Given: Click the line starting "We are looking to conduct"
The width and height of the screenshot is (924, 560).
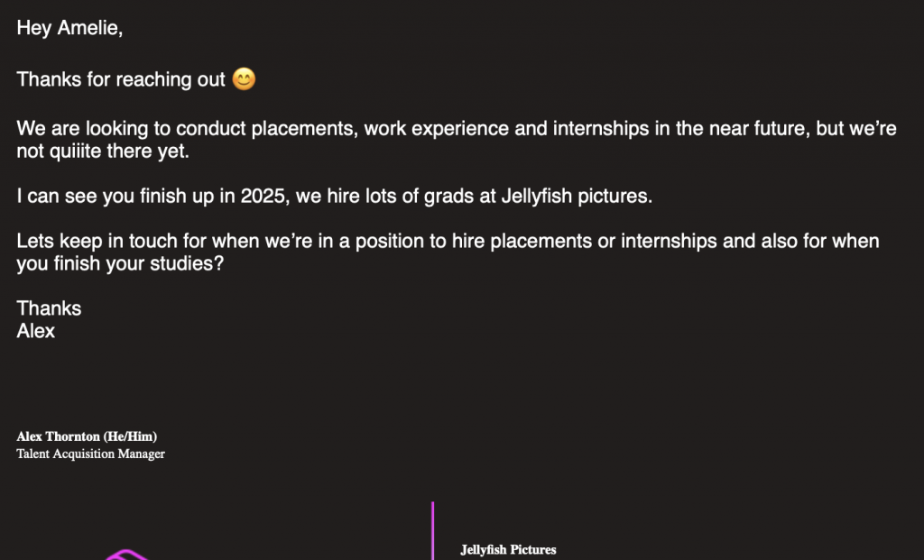Looking at the screenshot, I should 457,128.
